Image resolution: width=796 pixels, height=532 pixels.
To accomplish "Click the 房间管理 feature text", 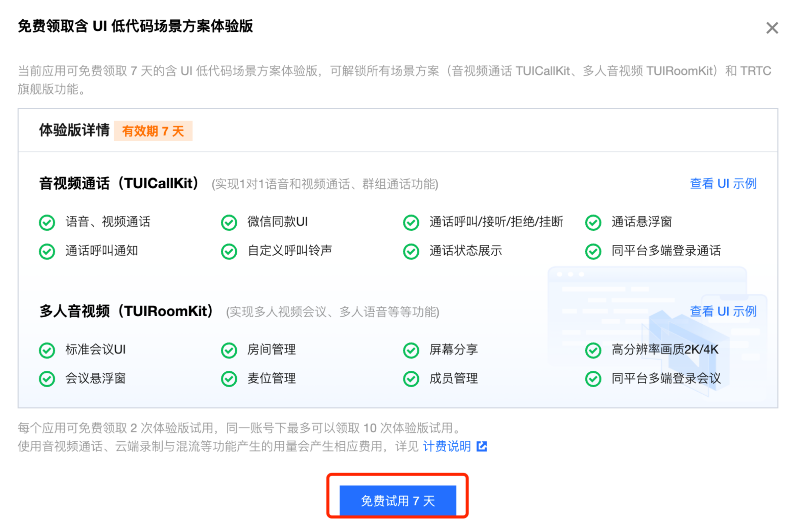I will [x=271, y=349].
